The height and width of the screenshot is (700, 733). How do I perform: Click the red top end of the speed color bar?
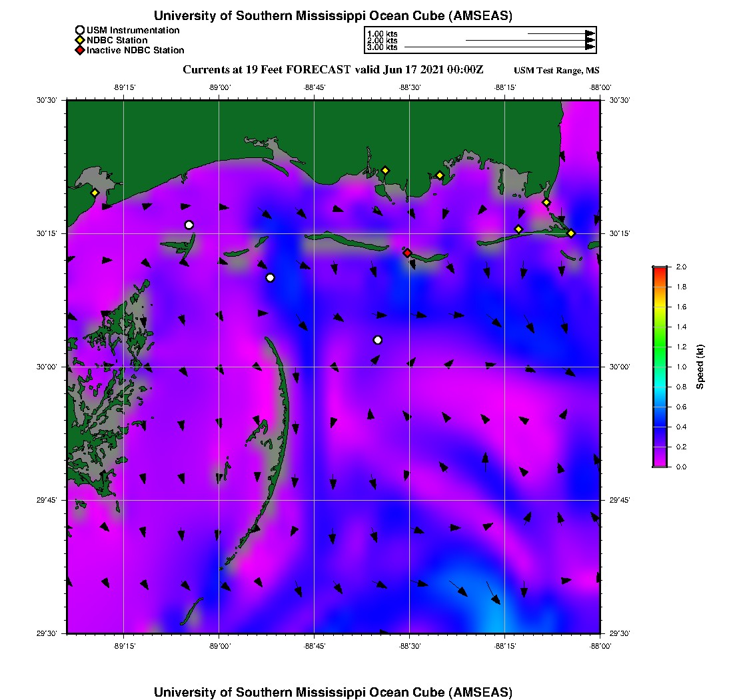[659, 269]
